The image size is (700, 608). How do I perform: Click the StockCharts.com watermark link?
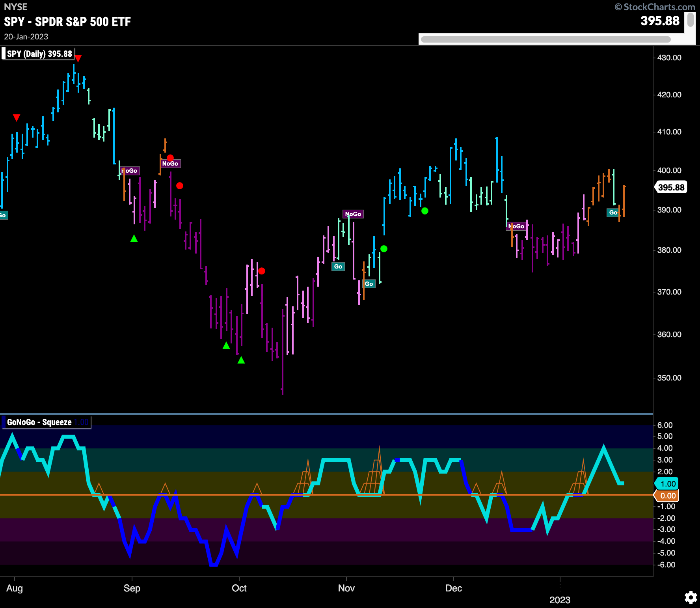[x=655, y=7]
